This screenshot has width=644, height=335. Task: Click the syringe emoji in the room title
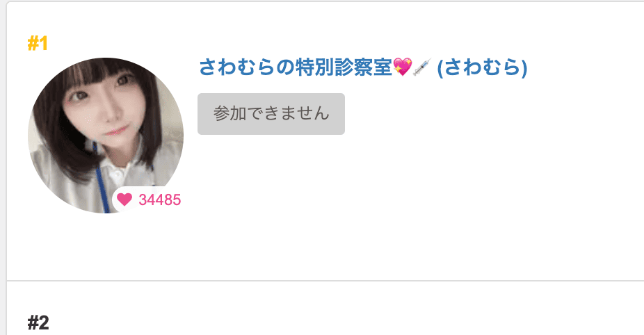422,67
